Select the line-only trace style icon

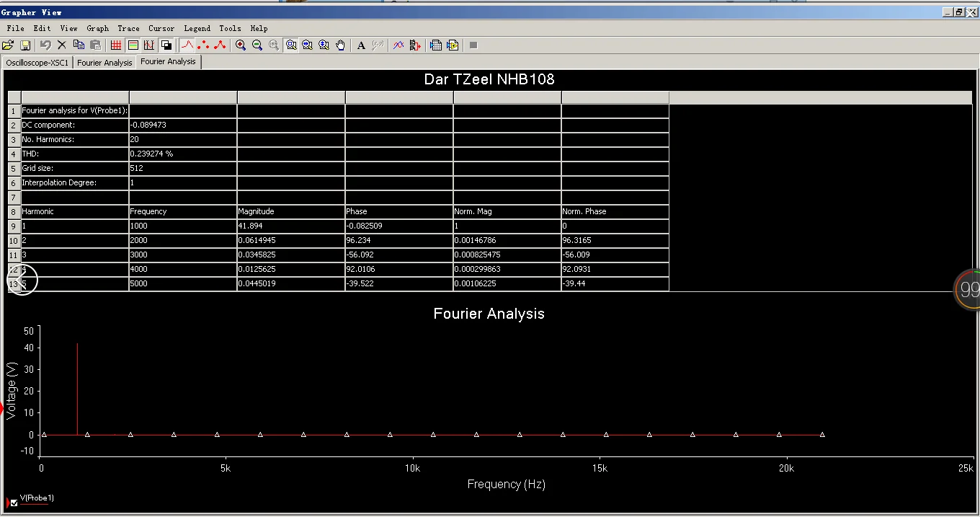(x=187, y=45)
